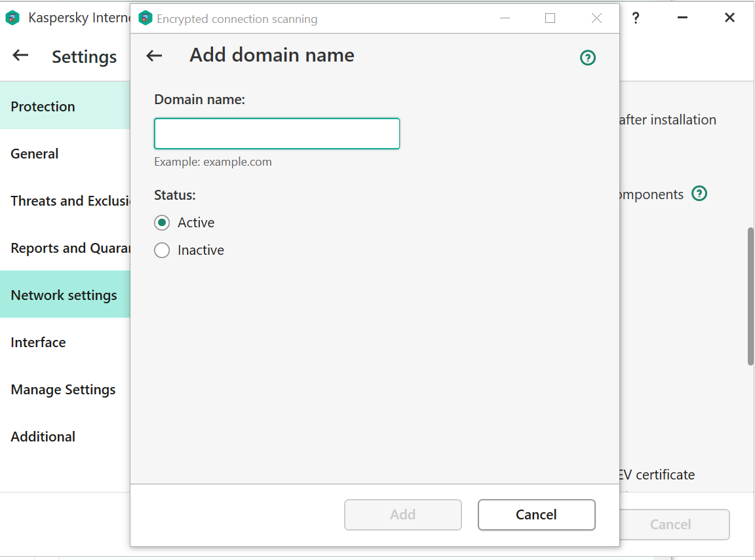Open the Protection settings section
The height and width of the screenshot is (560, 755).
43,107
